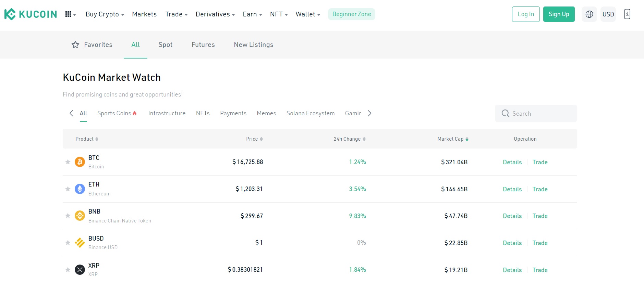
Task: Click the BNB coin icon
Action: tap(80, 216)
